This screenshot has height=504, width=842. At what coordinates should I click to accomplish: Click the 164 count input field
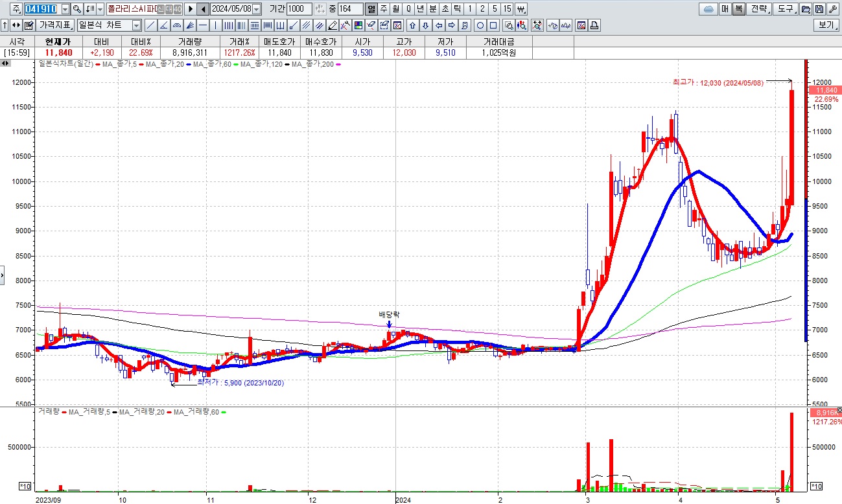pyautogui.click(x=350, y=9)
